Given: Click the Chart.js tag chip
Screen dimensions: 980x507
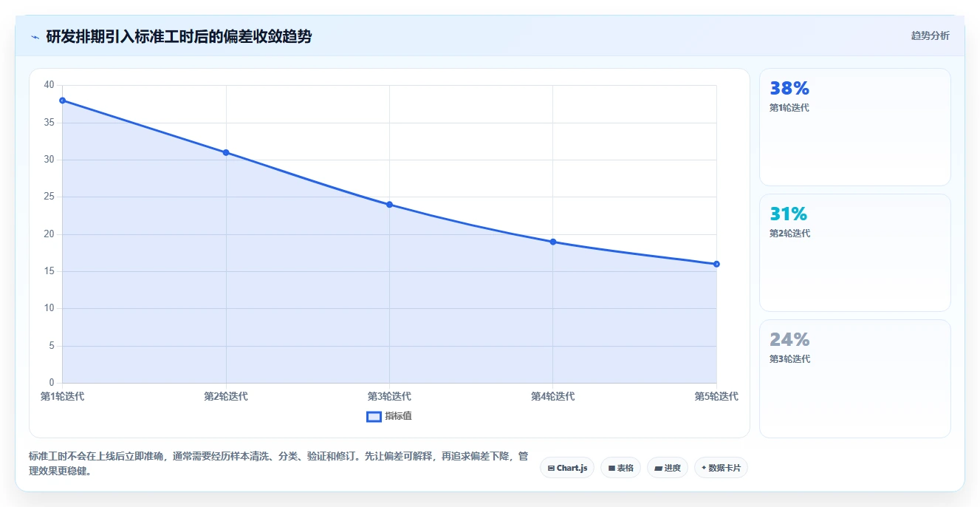Looking at the screenshot, I should (567, 468).
